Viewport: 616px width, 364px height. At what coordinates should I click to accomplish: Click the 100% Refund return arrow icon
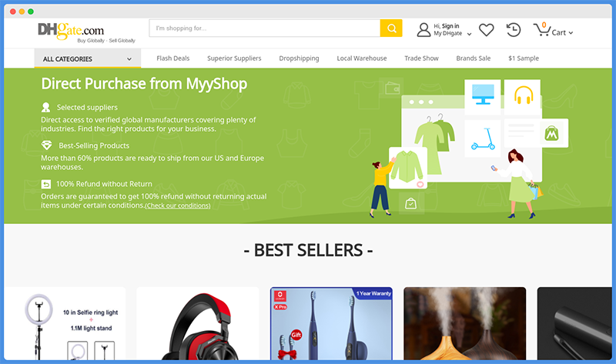pyautogui.click(x=46, y=184)
